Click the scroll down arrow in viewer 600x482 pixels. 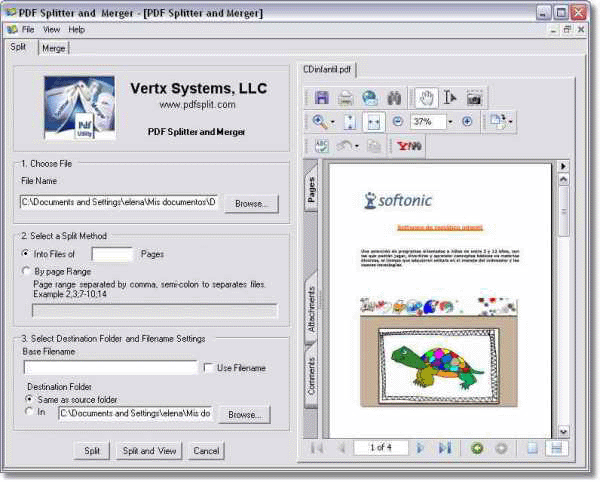click(564, 432)
